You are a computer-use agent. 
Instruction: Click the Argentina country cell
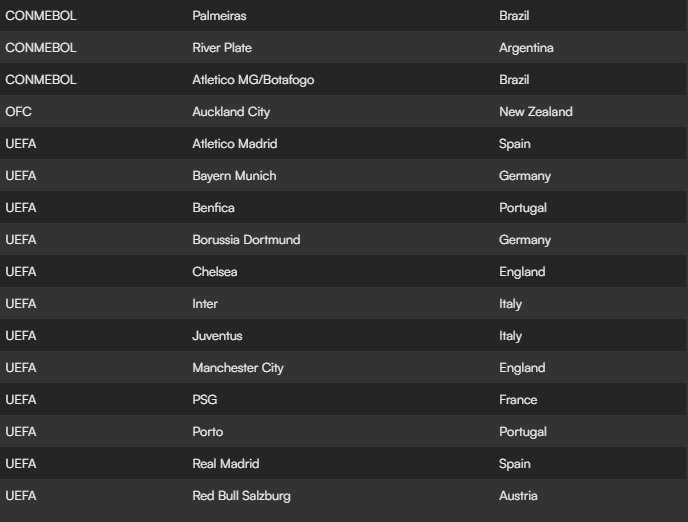coord(526,48)
